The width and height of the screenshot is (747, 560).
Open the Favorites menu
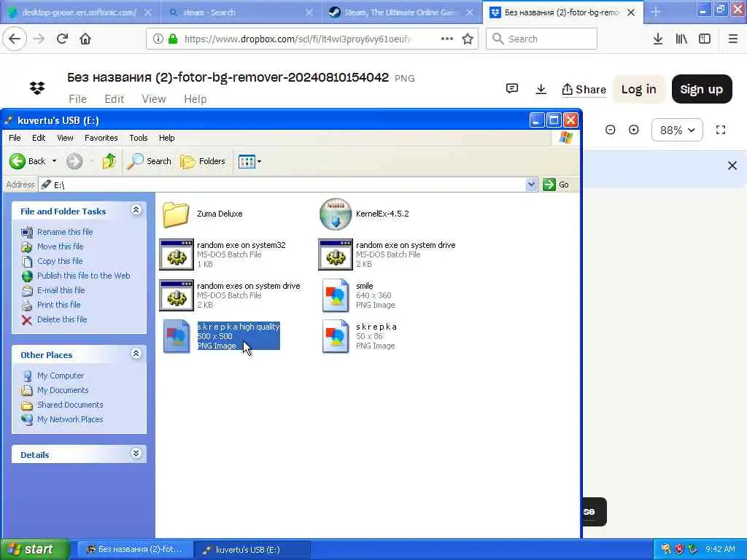[x=101, y=138]
